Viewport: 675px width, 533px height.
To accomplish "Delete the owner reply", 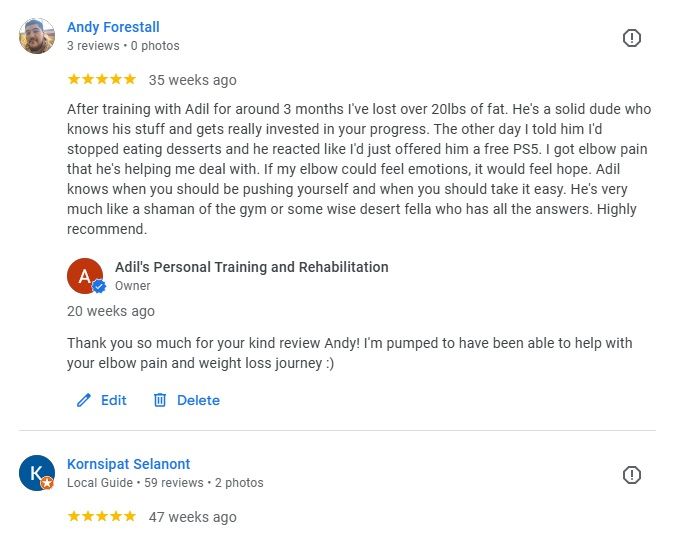I will click(198, 400).
